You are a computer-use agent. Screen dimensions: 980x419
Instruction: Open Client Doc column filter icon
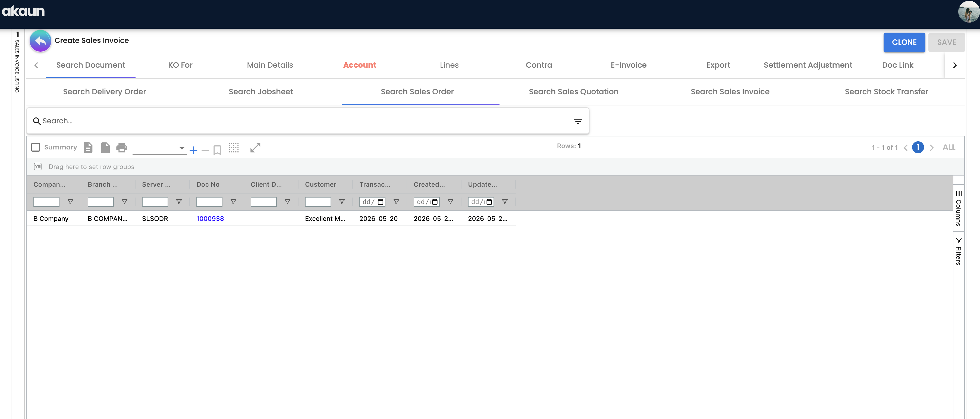[x=288, y=202]
